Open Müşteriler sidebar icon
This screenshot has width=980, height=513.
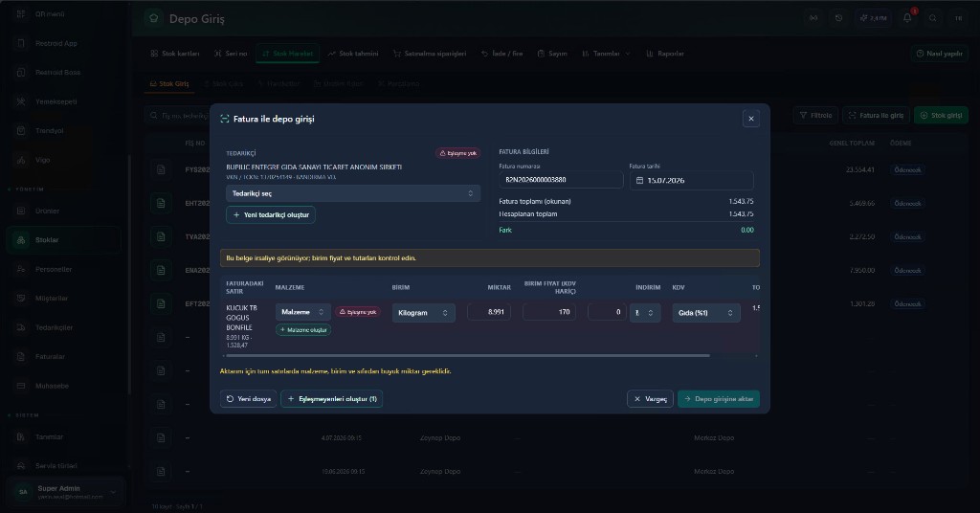point(21,298)
